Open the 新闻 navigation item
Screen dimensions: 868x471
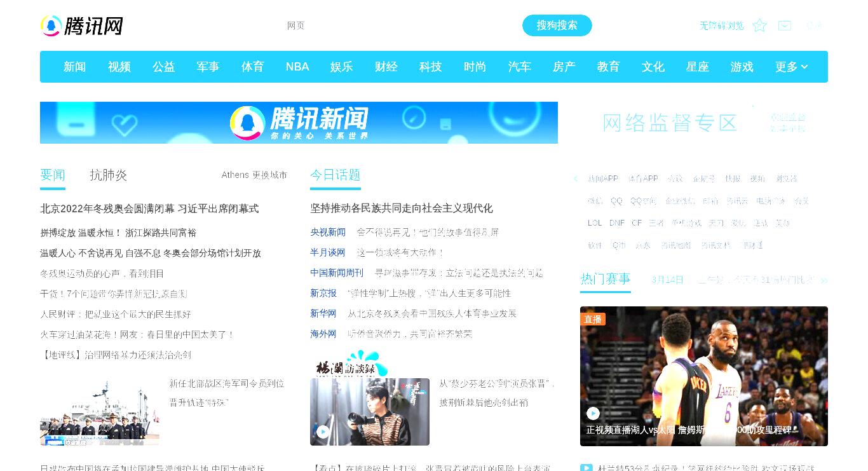coord(74,67)
